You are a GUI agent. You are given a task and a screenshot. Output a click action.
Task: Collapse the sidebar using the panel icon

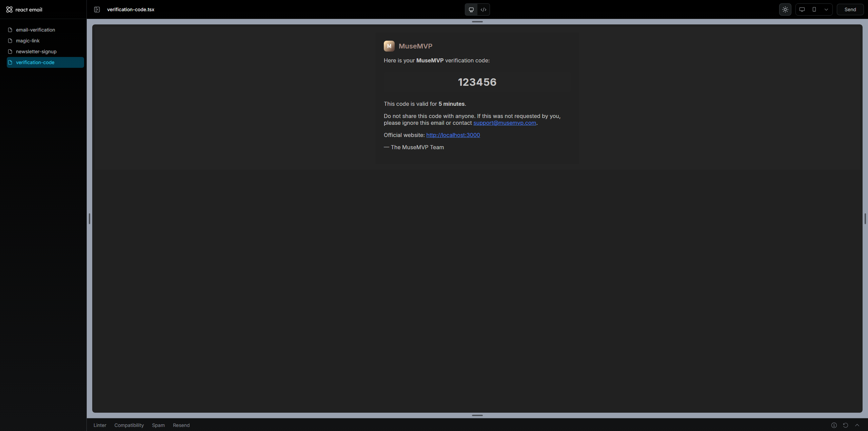[97, 9]
